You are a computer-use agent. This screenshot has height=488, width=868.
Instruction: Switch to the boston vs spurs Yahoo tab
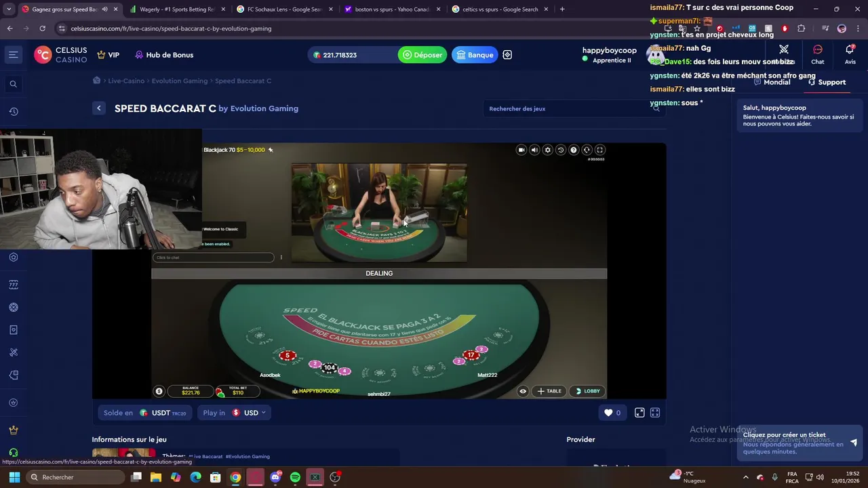(x=392, y=9)
